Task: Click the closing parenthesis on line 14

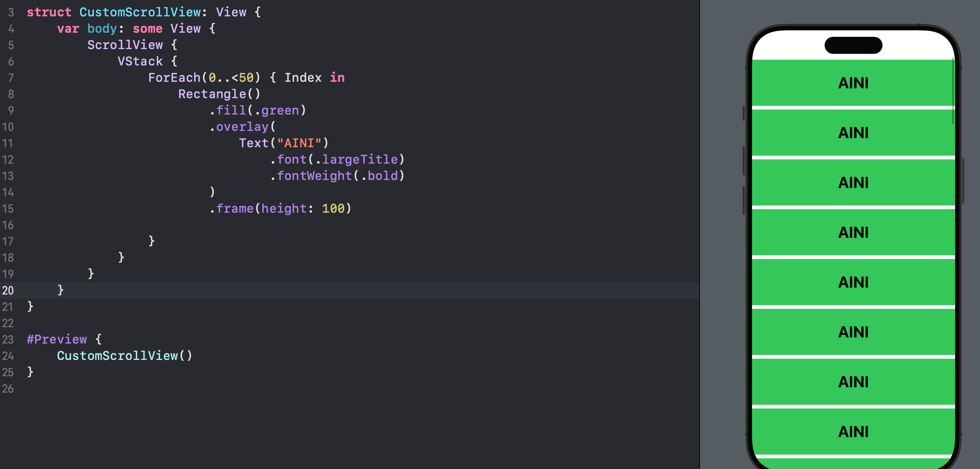Action: click(x=212, y=192)
